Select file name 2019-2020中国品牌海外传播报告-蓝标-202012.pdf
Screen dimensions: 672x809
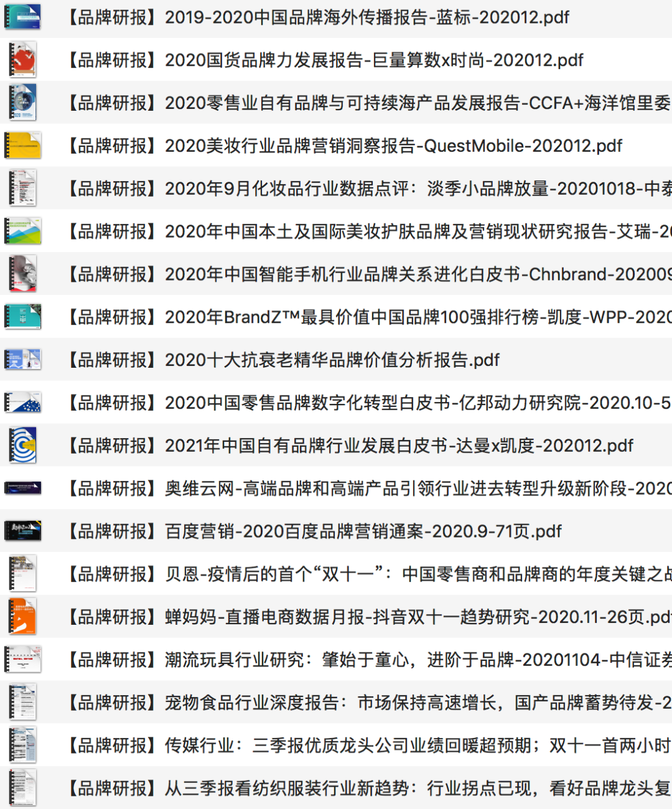click(317, 17)
